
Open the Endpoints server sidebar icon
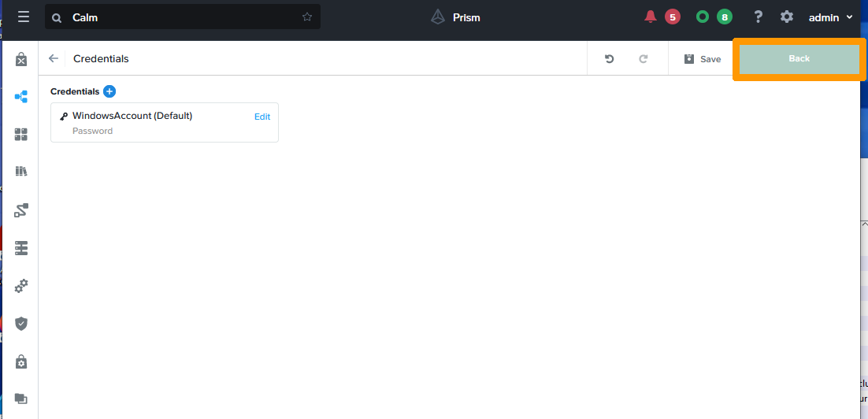(21, 248)
